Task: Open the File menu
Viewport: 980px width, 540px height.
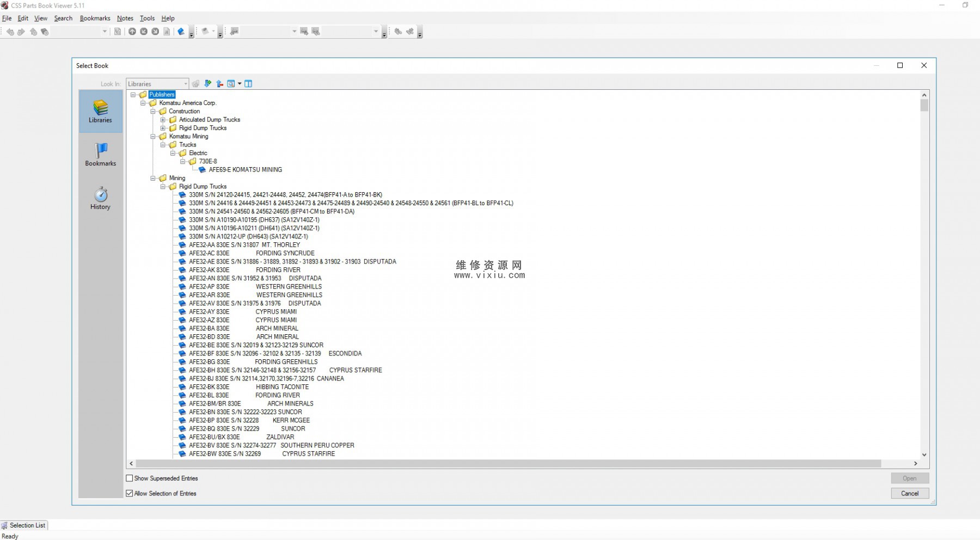Action: [x=7, y=18]
